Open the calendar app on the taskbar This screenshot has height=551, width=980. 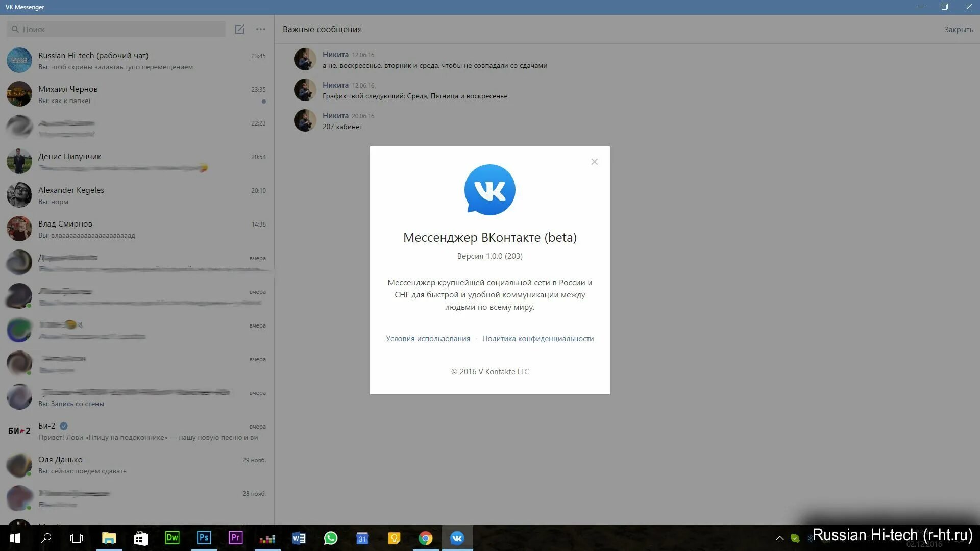click(362, 538)
